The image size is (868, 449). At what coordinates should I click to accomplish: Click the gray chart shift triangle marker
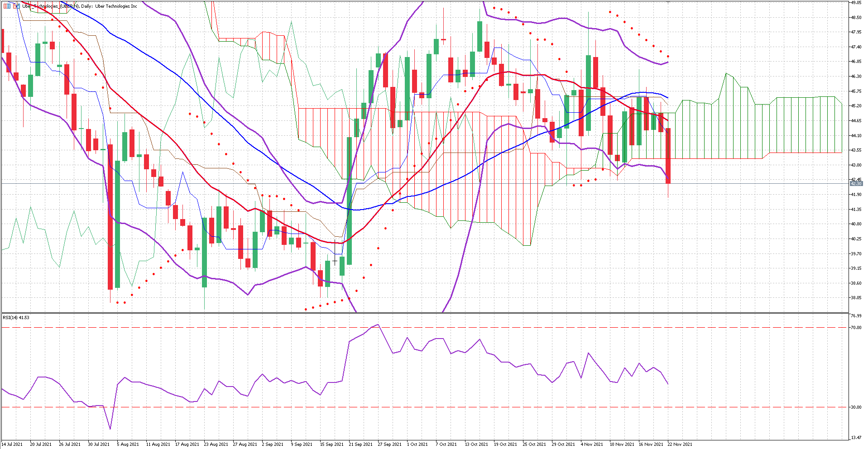(x=668, y=2)
